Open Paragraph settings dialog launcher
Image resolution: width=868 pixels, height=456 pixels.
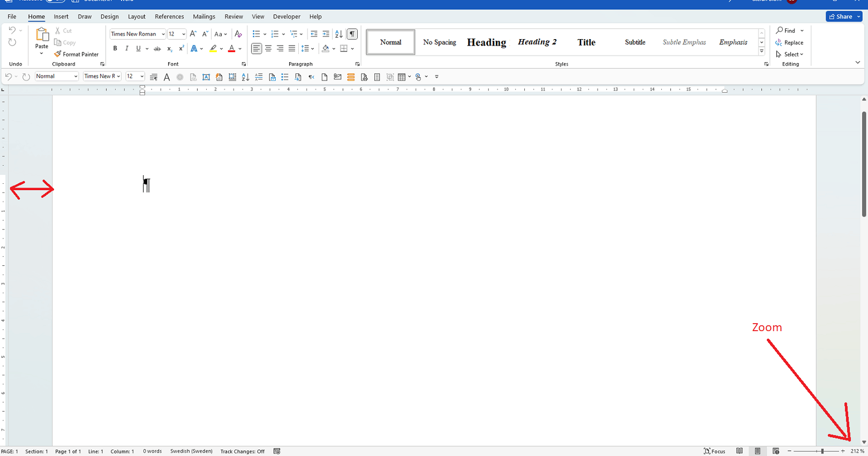tap(357, 64)
